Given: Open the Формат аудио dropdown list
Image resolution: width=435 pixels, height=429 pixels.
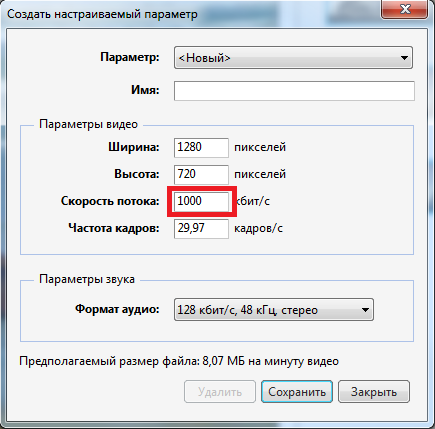Looking at the screenshot, I should click(x=274, y=310).
